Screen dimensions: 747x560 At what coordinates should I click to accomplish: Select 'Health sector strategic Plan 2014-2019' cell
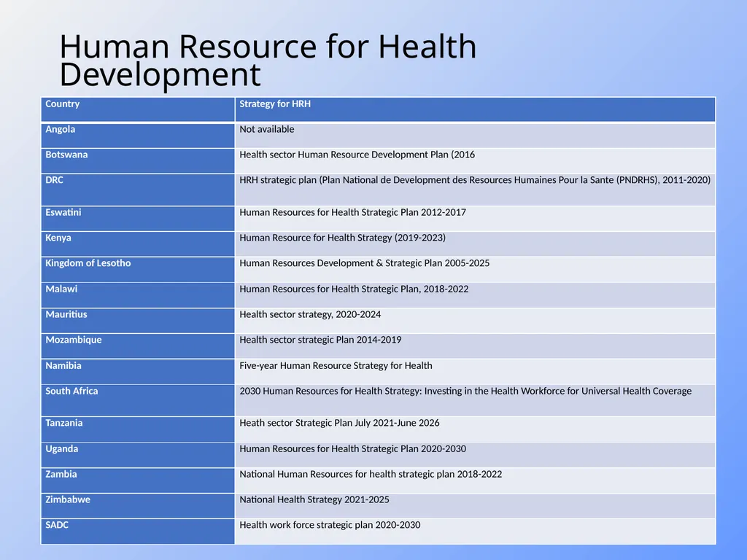pyautogui.click(x=475, y=346)
